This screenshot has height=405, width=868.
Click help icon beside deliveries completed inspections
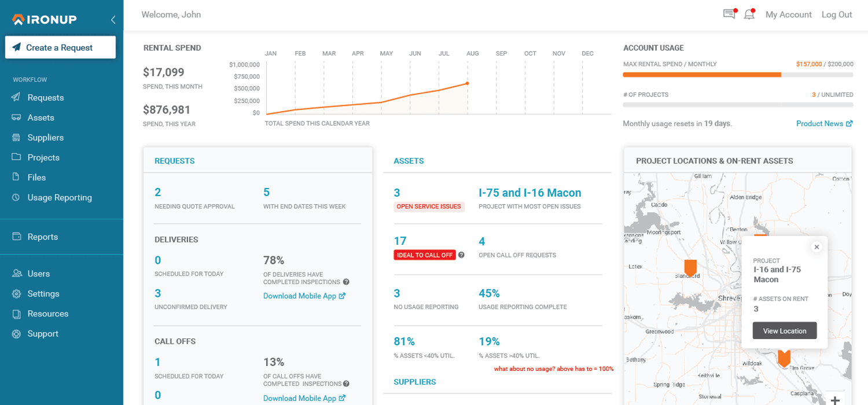coord(346,282)
